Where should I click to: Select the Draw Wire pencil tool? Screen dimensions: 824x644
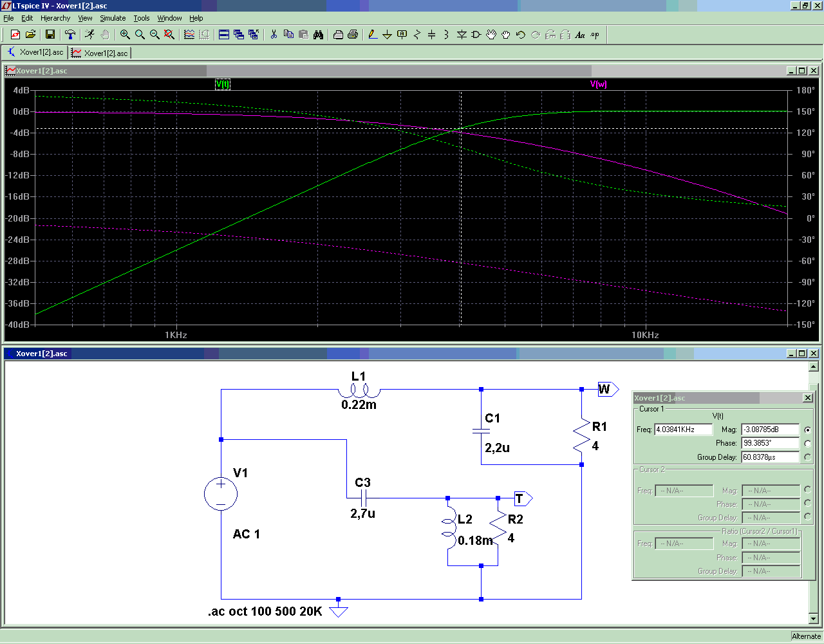372,35
